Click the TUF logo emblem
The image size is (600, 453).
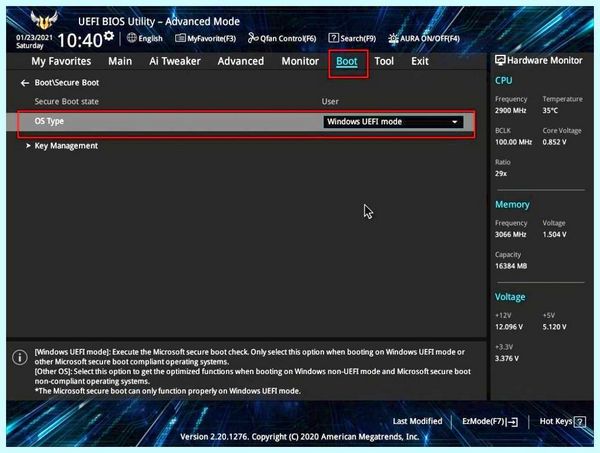(44, 20)
